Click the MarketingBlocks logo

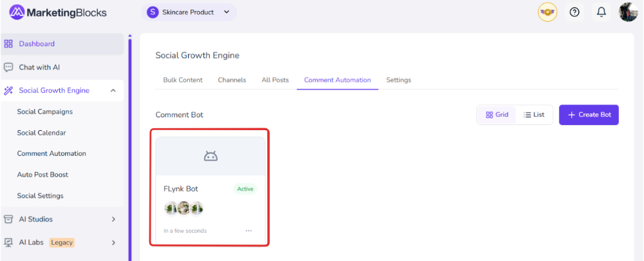(x=58, y=12)
